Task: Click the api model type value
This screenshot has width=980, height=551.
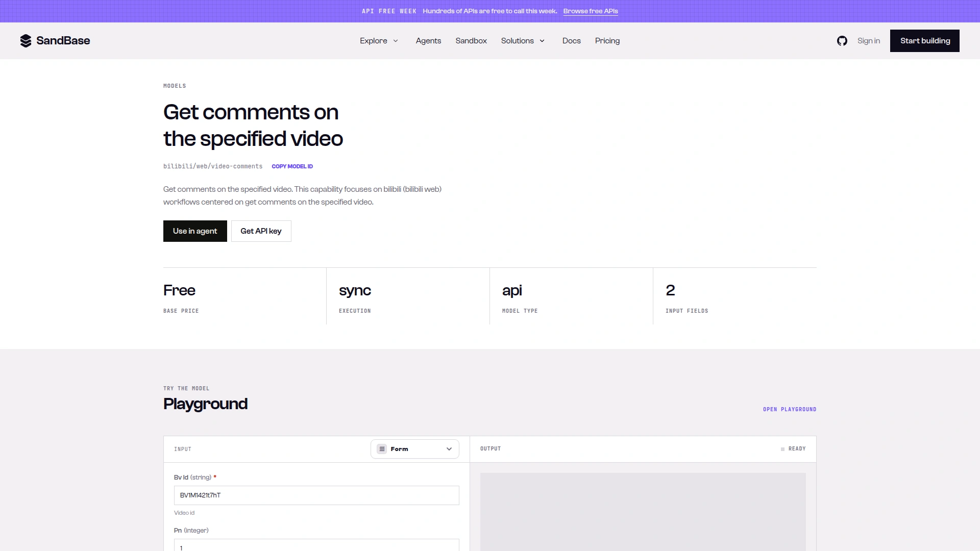Action: [512, 291]
